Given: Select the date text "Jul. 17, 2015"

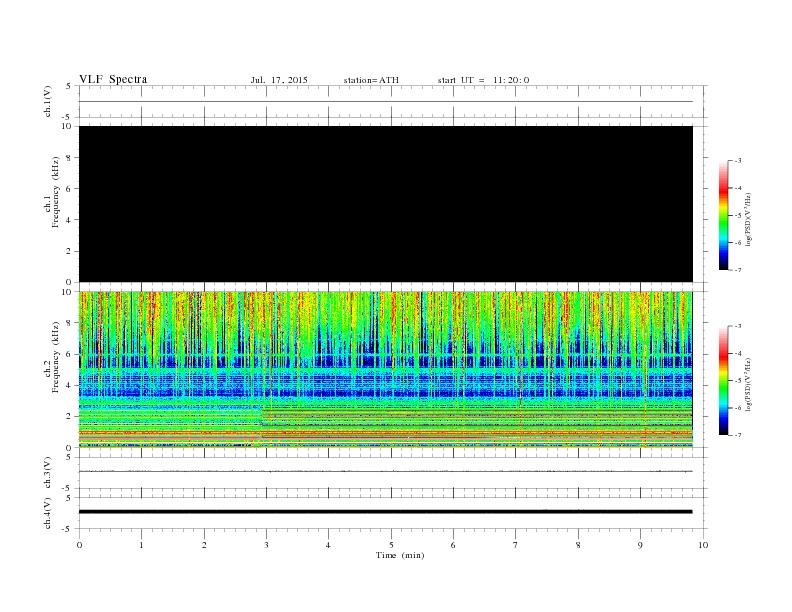Looking at the screenshot, I should (279, 80).
